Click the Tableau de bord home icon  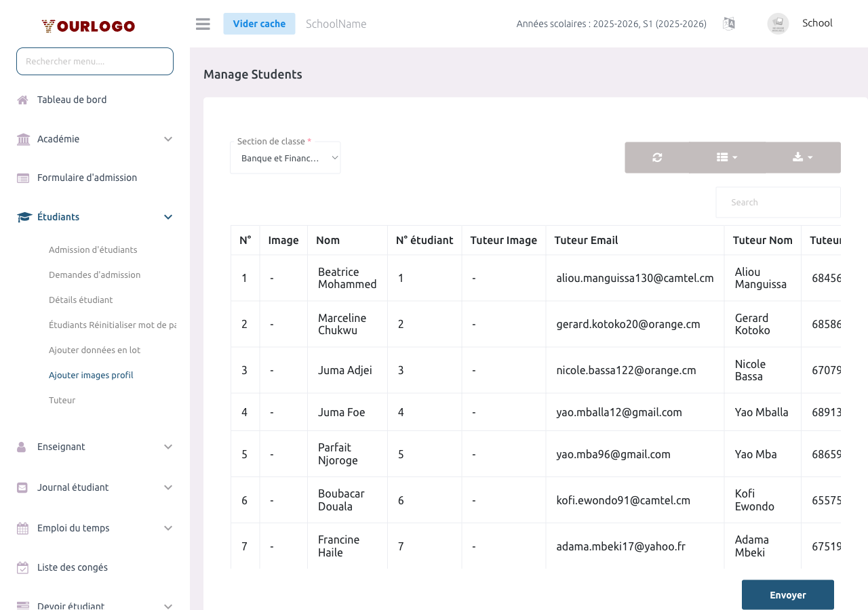click(x=23, y=100)
